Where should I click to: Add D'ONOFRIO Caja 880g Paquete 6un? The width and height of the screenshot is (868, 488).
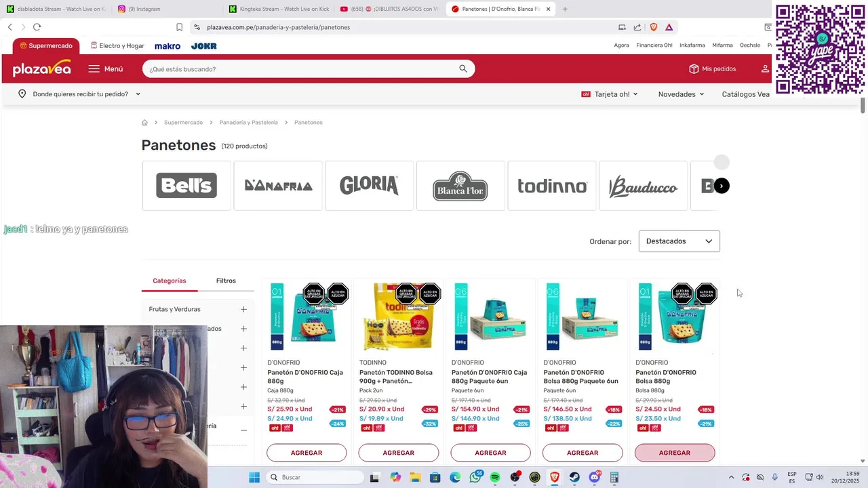(x=490, y=453)
